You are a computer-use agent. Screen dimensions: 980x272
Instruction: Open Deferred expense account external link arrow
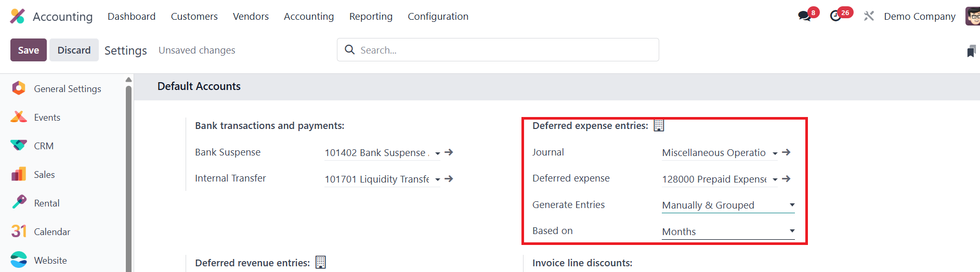point(787,179)
